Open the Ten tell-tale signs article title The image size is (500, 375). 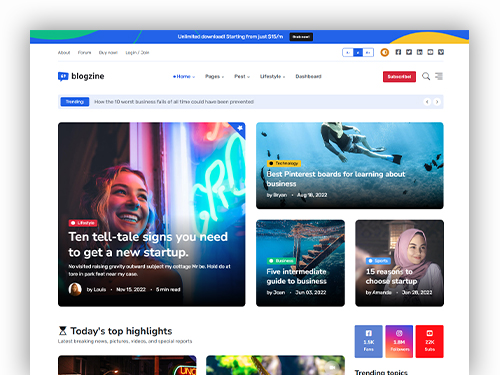[148, 244]
